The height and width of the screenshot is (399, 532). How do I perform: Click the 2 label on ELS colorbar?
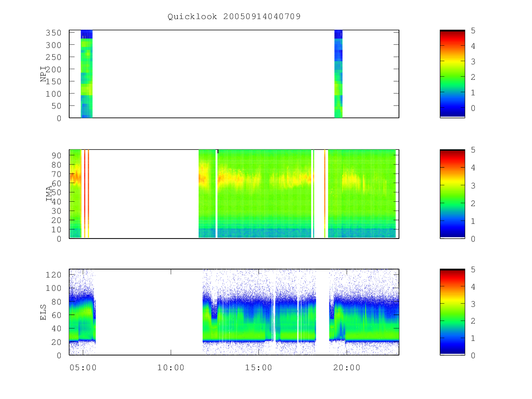coord(473,321)
